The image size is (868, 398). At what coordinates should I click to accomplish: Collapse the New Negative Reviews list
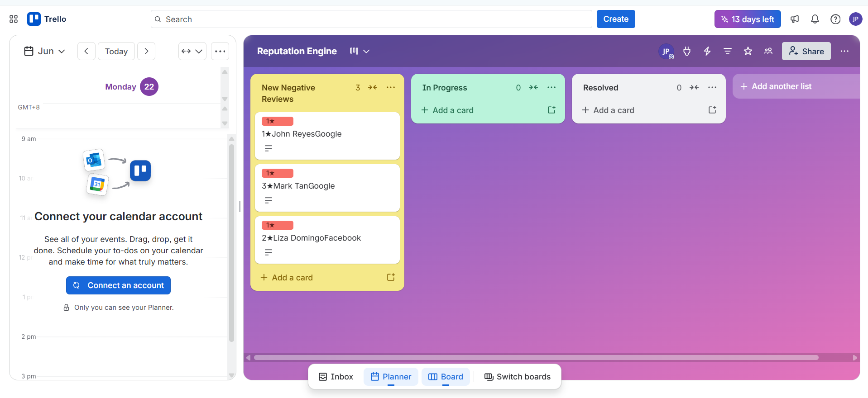pos(373,87)
